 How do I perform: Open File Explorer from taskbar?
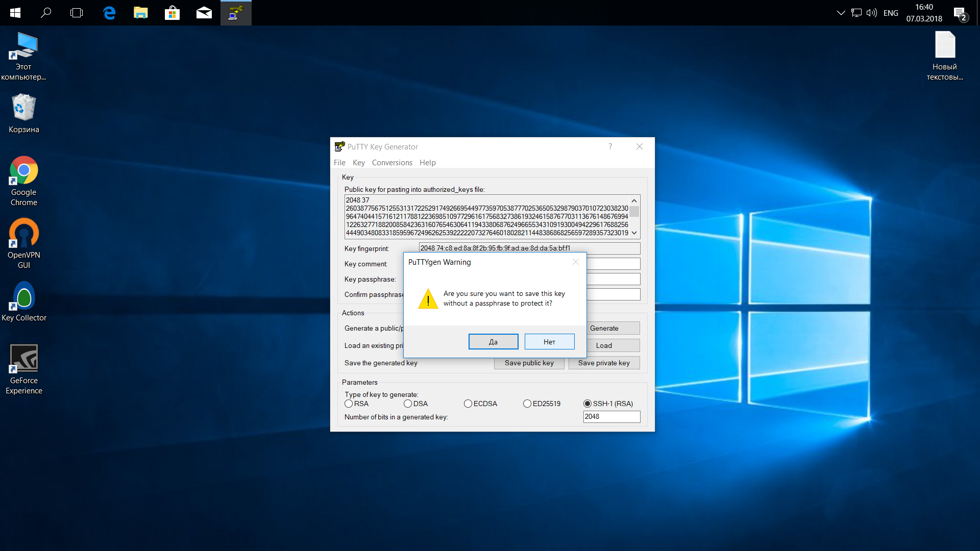(x=141, y=13)
